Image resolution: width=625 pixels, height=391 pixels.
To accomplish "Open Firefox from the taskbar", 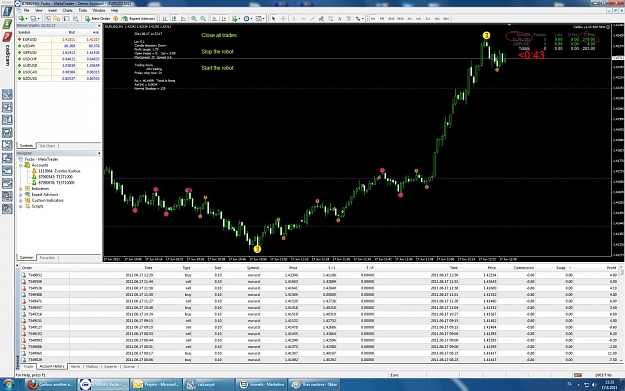I will 50,385.
